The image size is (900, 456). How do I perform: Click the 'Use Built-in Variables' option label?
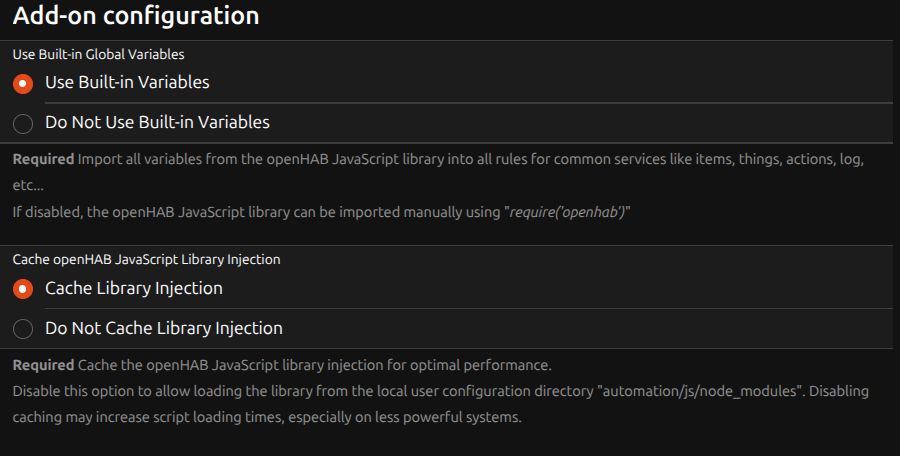[127, 82]
